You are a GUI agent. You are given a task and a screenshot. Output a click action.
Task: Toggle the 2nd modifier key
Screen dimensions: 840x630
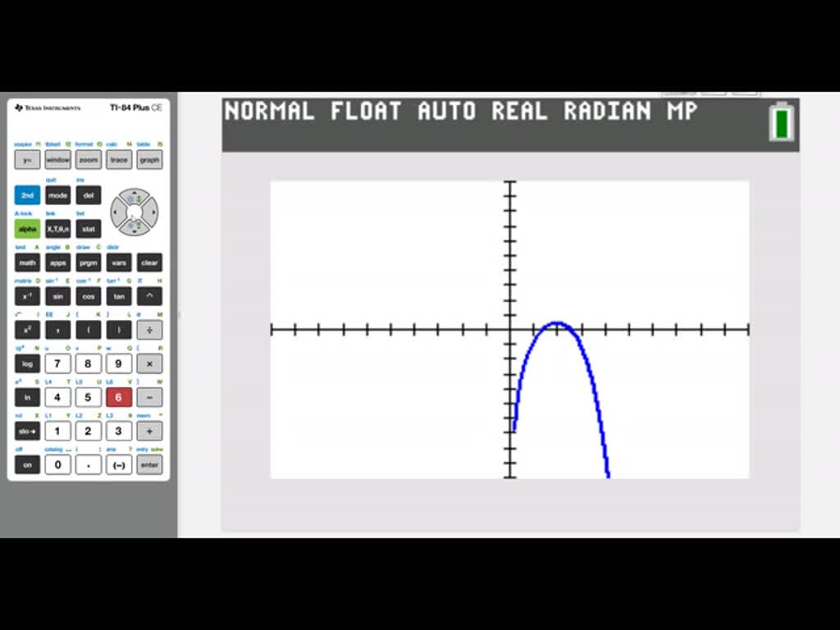(x=27, y=195)
